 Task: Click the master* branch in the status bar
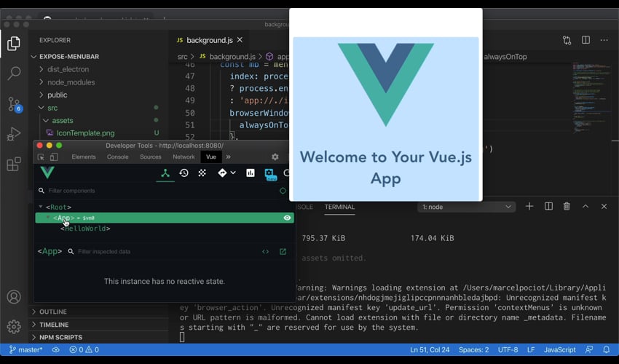point(25,349)
